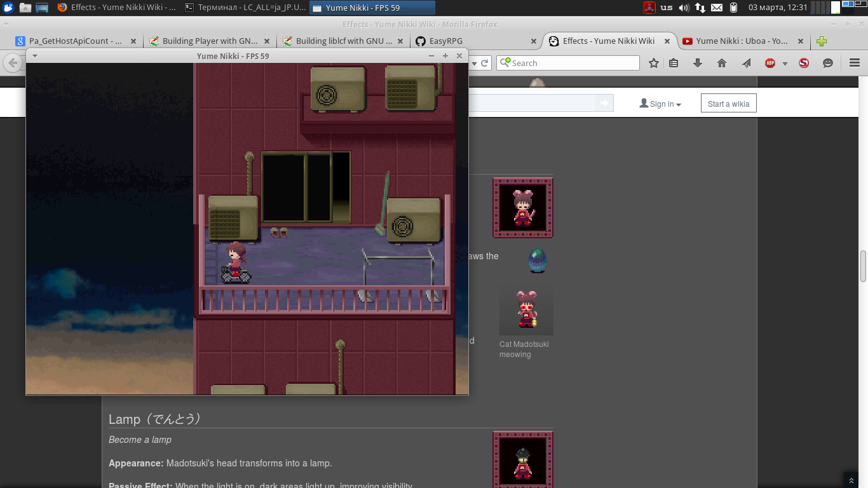
Task: Close the Effects - Yume Nikki Wiki tab
Action: pyautogui.click(x=667, y=41)
